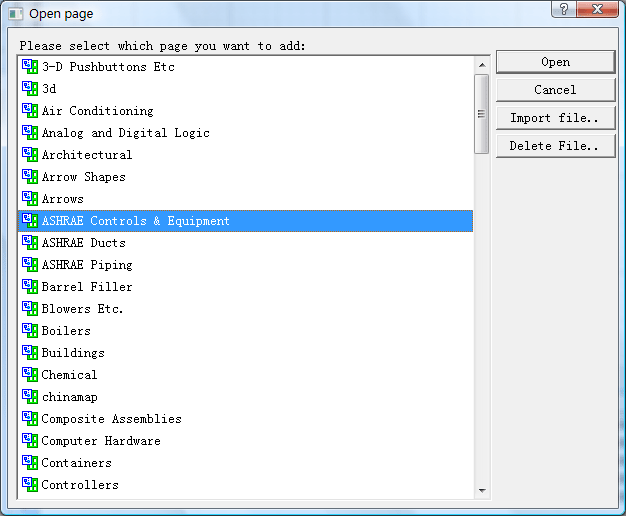Click the scrollbar down arrow
This screenshot has width=626, height=516.
click(482, 490)
